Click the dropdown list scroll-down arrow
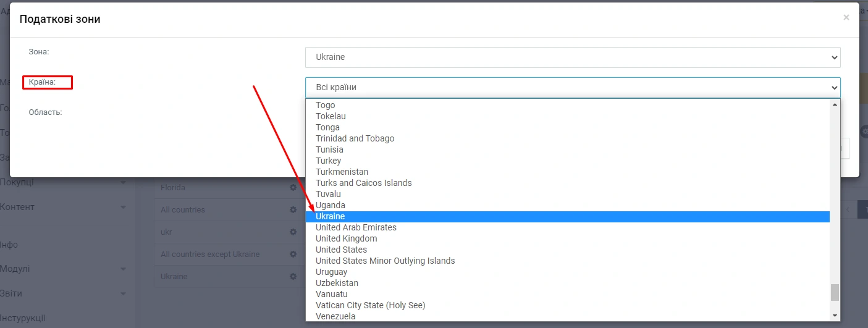Image resolution: width=868 pixels, height=328 pixels. click(835, 316)
